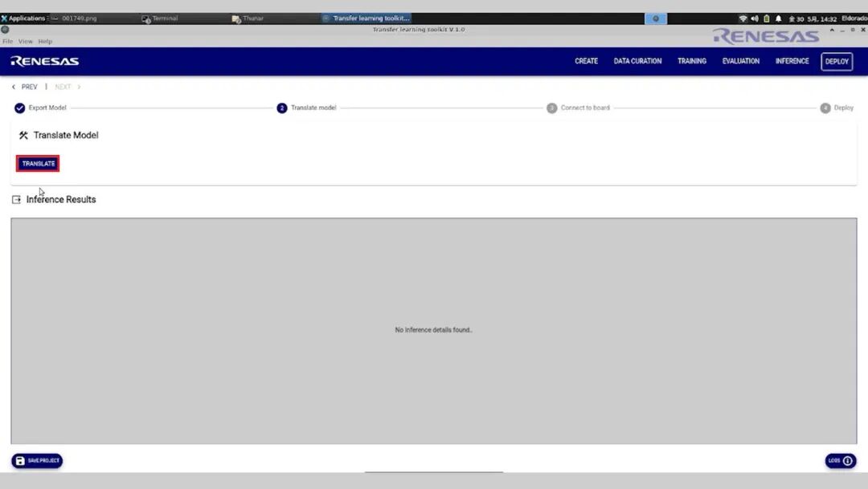Click the SAVE PROJECT button

click(37, 461)
